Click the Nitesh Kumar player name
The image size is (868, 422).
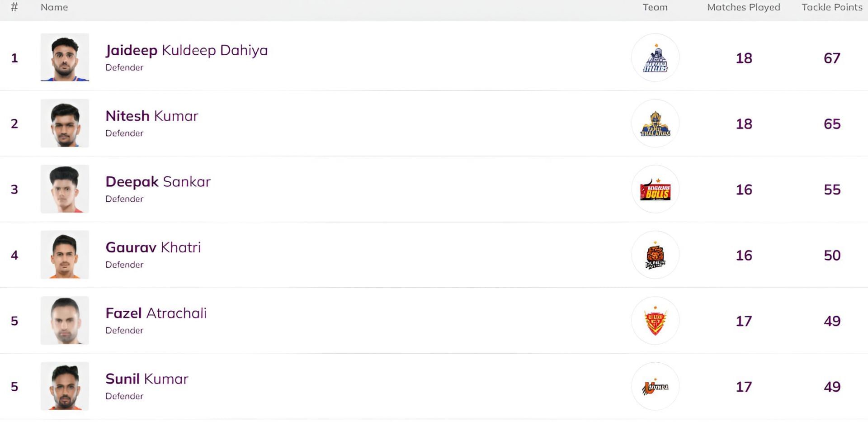152,116
